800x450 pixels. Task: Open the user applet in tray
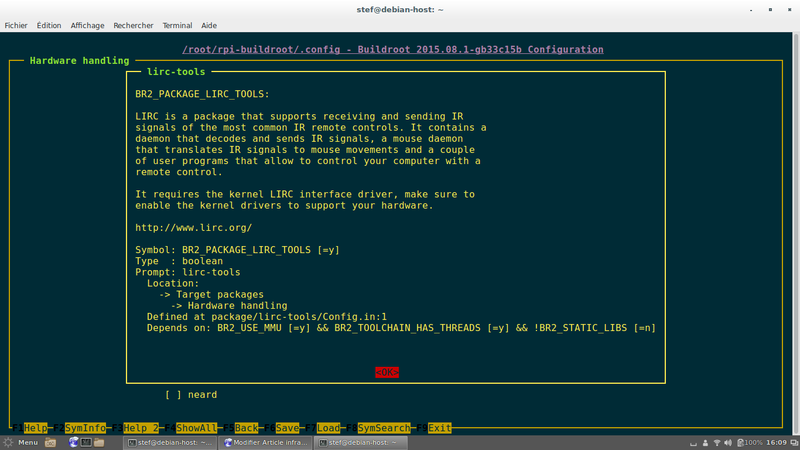[705, 443]
